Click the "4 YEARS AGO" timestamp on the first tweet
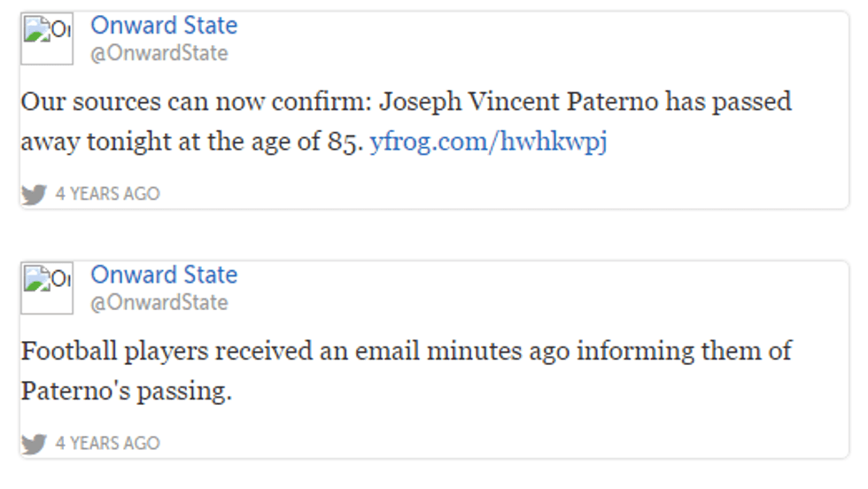868x489 pixels. click(107, 194)
